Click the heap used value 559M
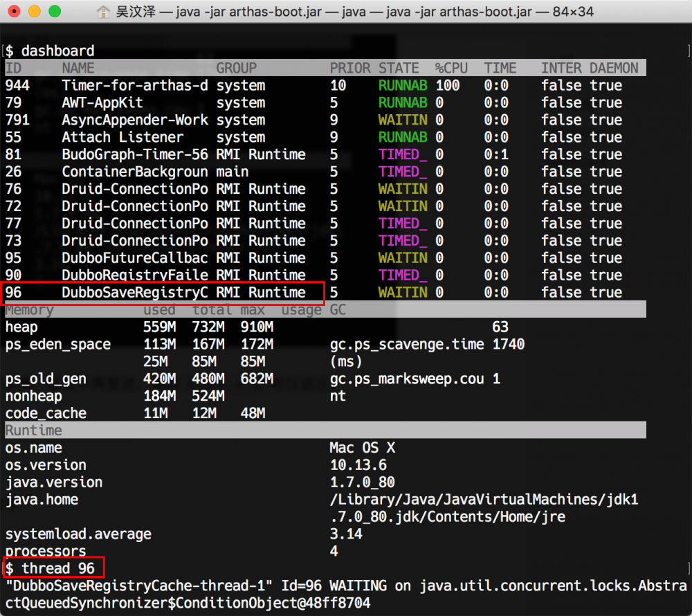This screenshot has height=616, width=692. (x=159, y=327)
